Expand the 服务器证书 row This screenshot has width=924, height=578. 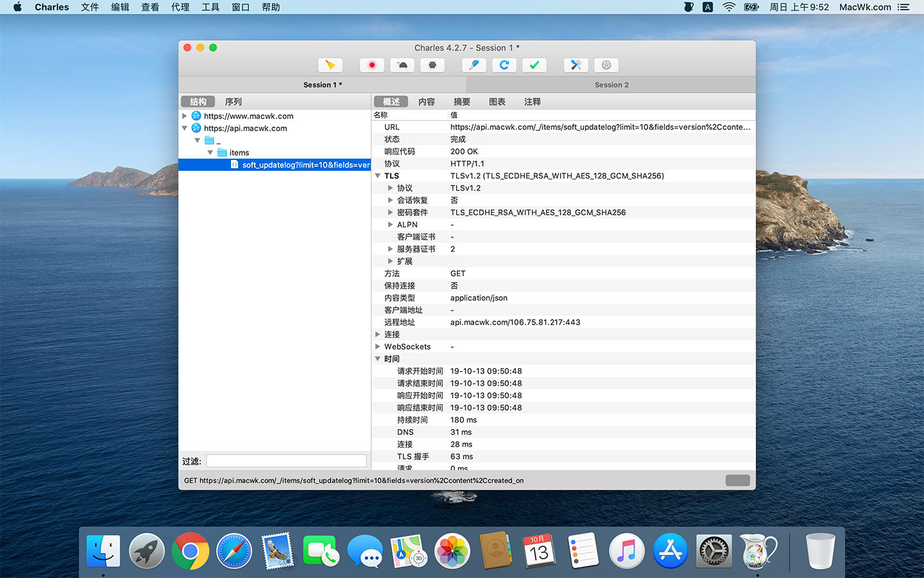tap(390, 249)
